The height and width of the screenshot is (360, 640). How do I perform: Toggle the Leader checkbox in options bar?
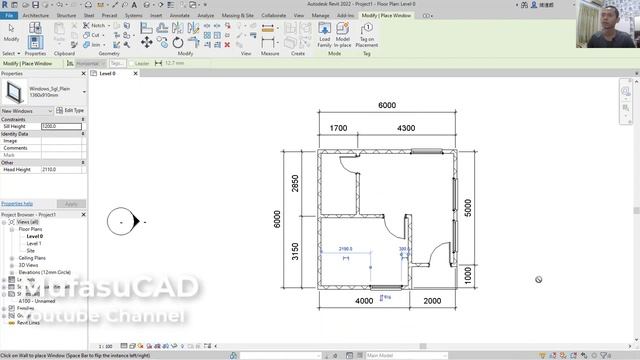coord(131,63)
